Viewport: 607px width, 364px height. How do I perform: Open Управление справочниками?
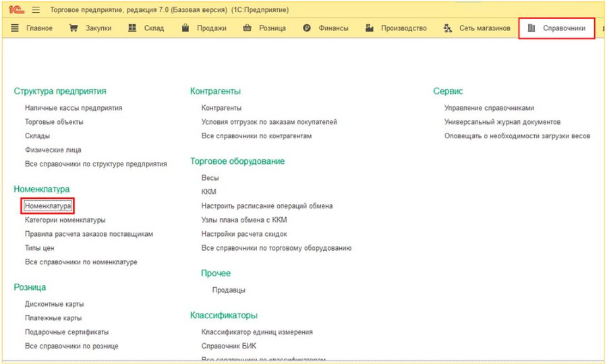[489, 108]
